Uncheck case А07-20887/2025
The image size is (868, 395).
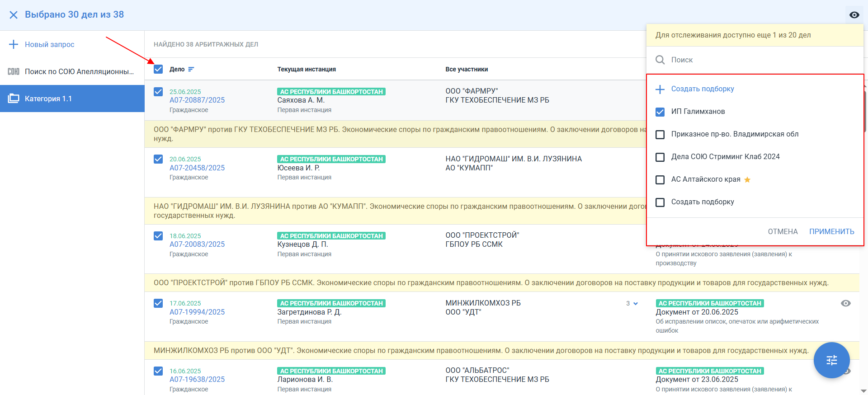tap(158, 92)
